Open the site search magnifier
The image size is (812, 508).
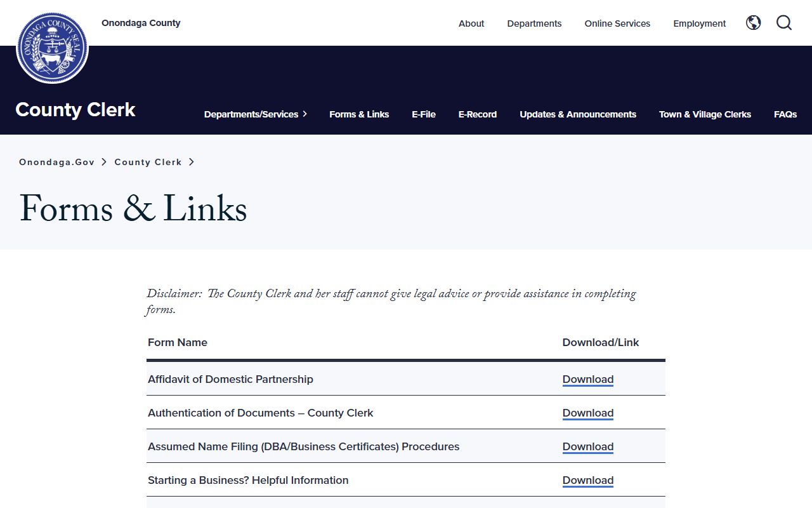point(784,23)
